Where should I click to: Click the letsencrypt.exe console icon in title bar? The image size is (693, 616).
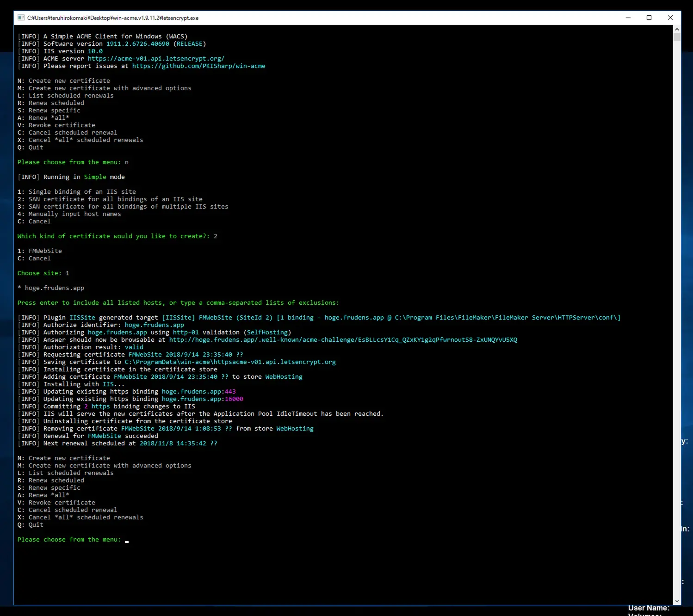21,18
